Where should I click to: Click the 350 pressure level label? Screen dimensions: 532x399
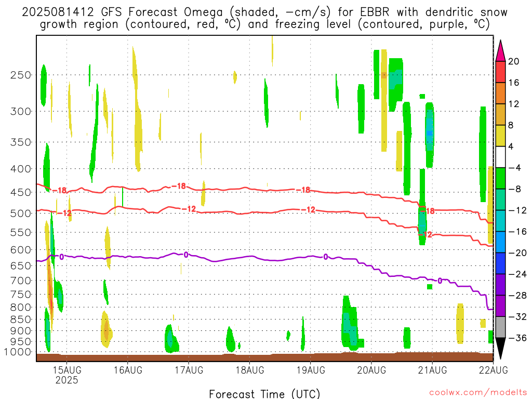(x=21, y=142)
